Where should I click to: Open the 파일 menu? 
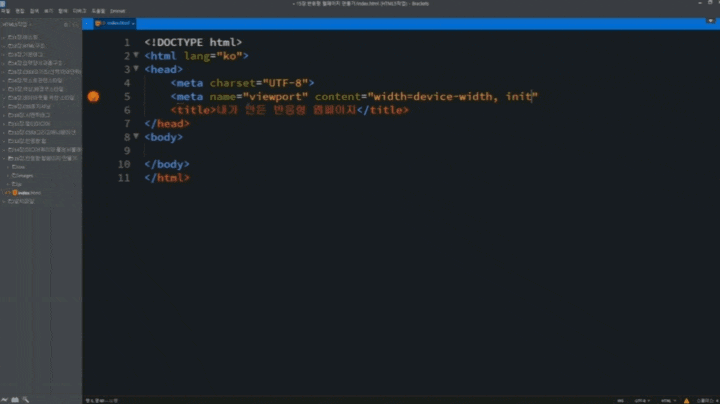point(6,11)
